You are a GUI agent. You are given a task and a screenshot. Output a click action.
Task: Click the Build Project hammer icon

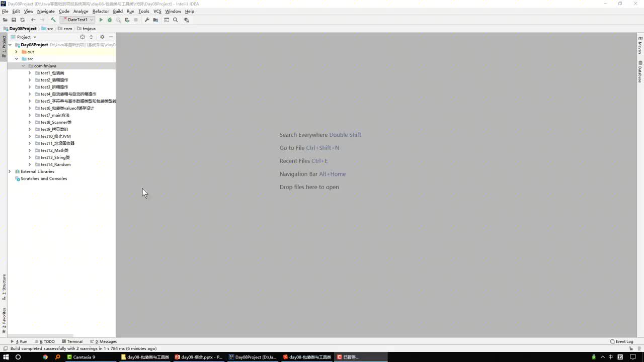(53, 20)
